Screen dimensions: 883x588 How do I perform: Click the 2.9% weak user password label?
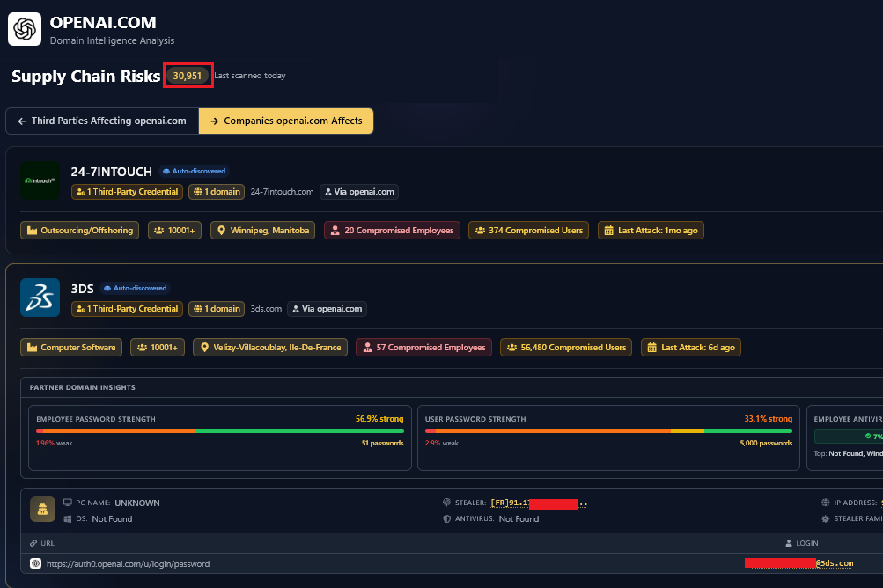[x=442, y=444]
